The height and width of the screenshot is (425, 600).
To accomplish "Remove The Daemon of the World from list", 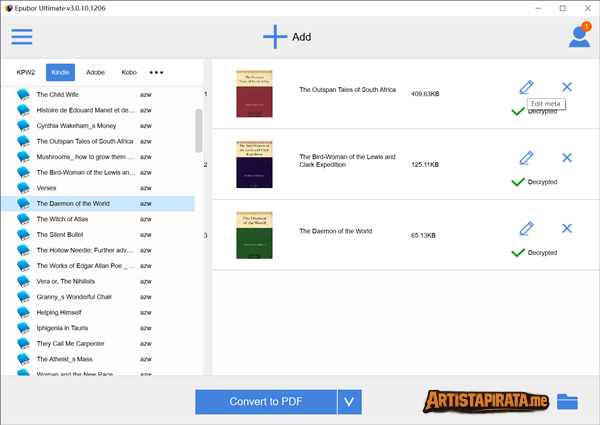I will (567, 228).
